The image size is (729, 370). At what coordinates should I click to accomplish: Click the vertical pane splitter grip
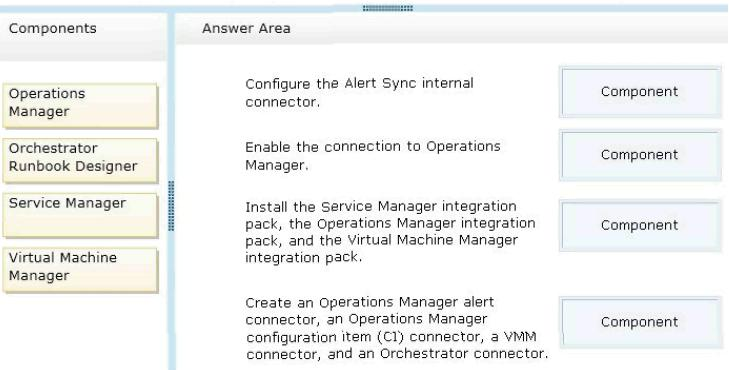click(x=171, y=206)
